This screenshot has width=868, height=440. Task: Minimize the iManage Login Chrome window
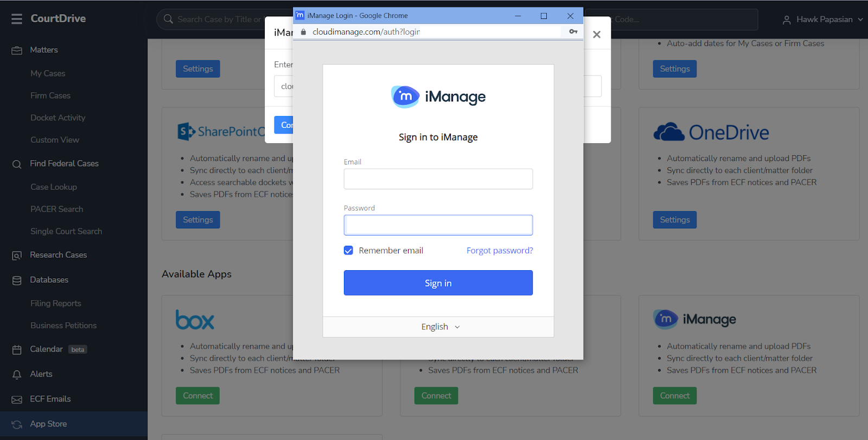[518, 16]
